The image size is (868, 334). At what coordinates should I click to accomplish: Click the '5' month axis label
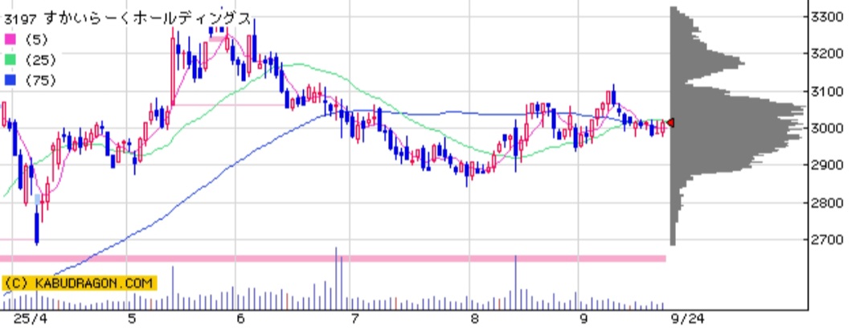pyautogui.click(x=132, y=319)
